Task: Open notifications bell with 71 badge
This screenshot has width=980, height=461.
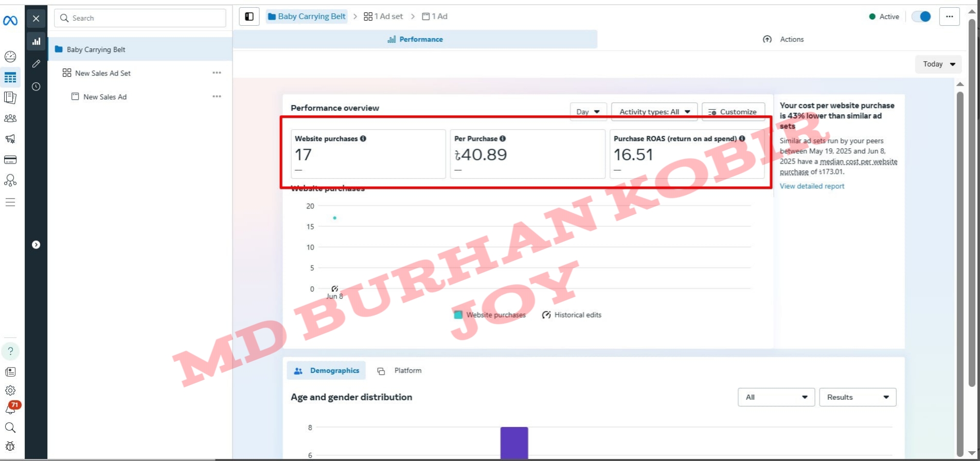Action: [10, 409]
